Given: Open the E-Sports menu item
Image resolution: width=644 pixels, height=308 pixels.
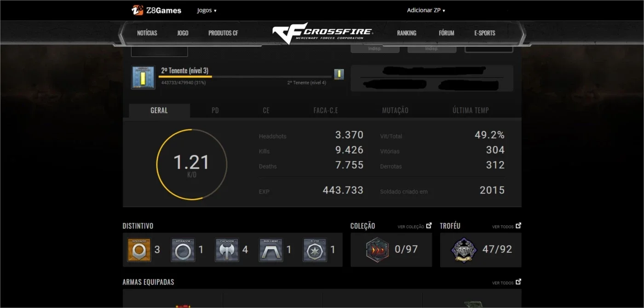Looking at the screenshot, I should coord(485,33).
